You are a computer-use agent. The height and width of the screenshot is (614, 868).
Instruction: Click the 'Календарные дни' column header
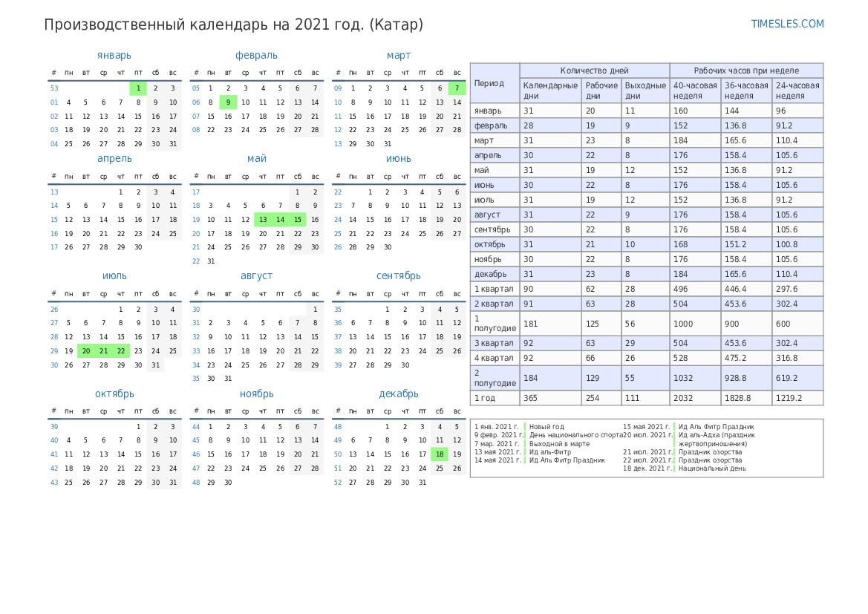point(550,91)
